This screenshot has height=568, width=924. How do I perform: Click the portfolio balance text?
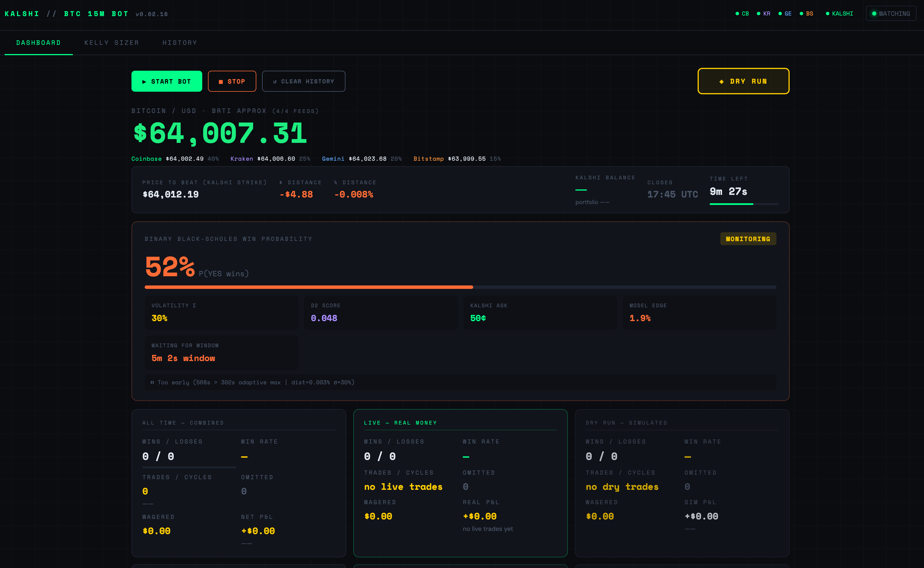pos(592,202)
